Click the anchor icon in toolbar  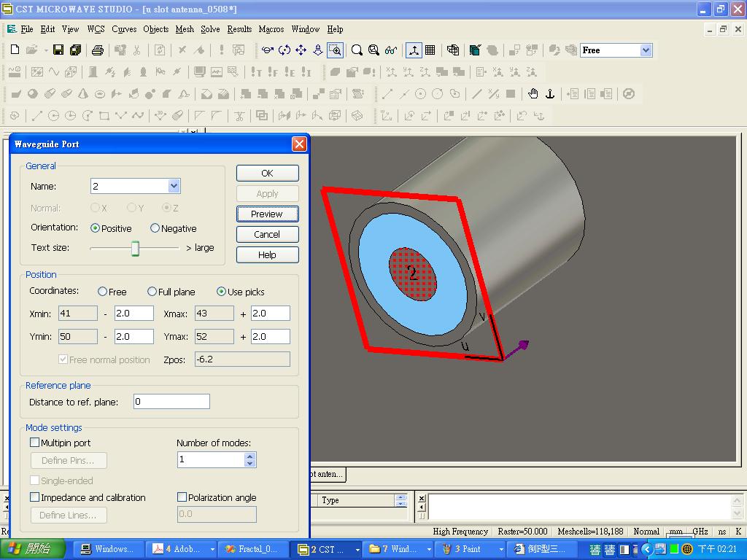tap(550, 94)
